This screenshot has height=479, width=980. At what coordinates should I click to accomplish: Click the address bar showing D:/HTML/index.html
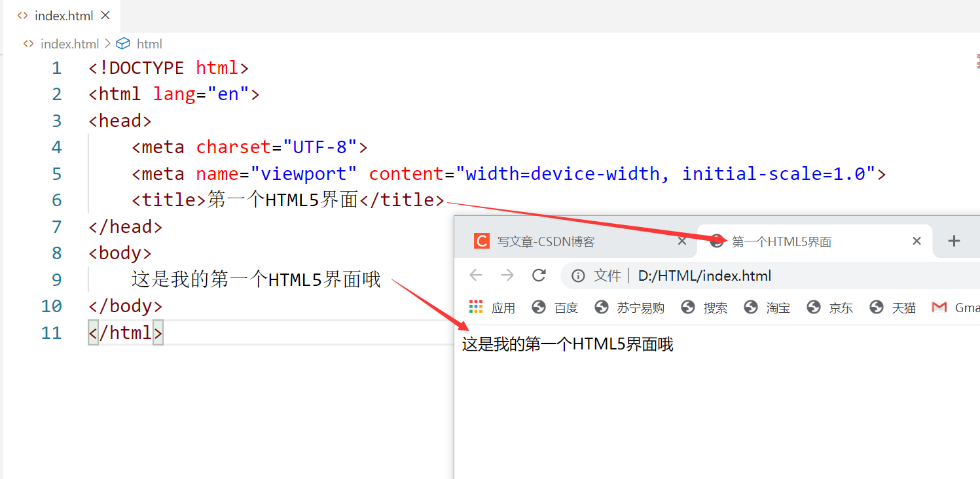point(770,275)
